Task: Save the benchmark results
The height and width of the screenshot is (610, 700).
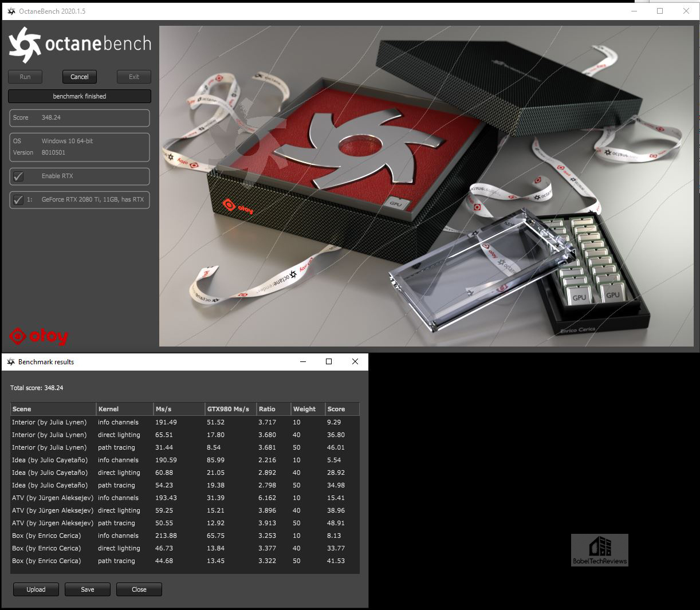Action: coord(88,589)
